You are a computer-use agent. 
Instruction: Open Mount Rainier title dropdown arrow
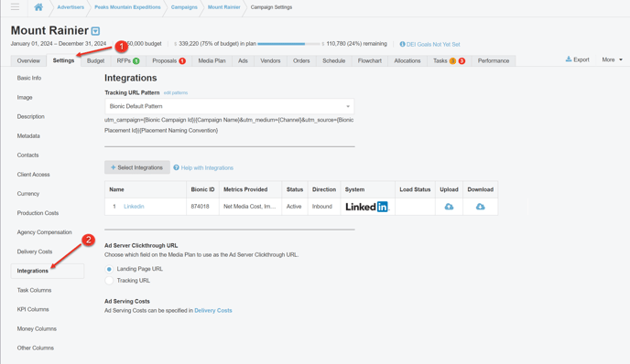point(95,31)
